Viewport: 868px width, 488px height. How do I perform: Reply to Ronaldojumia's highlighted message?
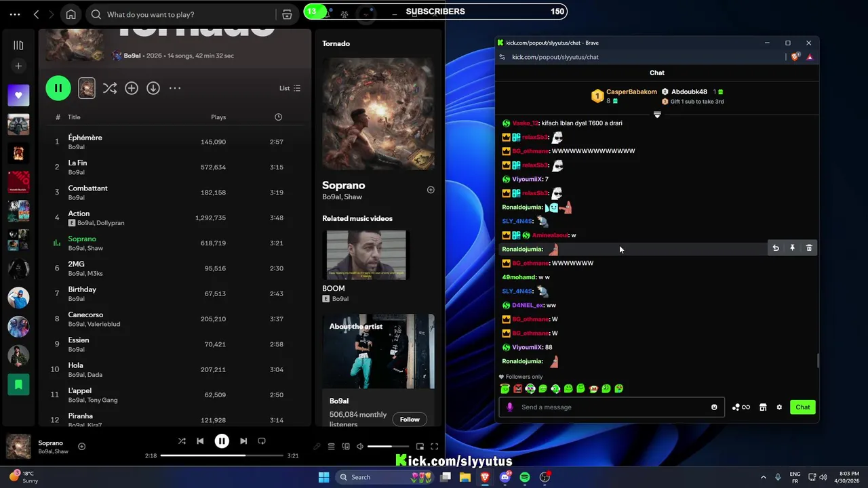pos(776,249)
